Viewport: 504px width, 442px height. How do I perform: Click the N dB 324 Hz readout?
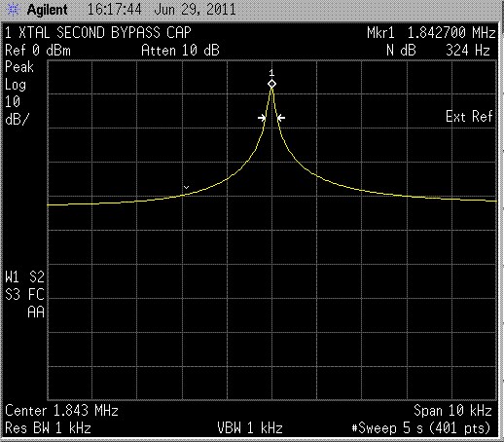(438, 51)
